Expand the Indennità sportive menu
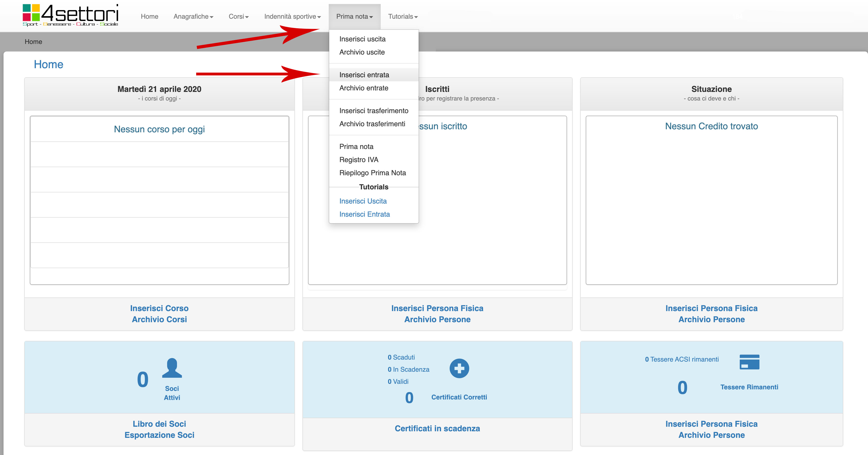Image resolution: width=868 pixels, height=455 pixels. coord(292,16)
